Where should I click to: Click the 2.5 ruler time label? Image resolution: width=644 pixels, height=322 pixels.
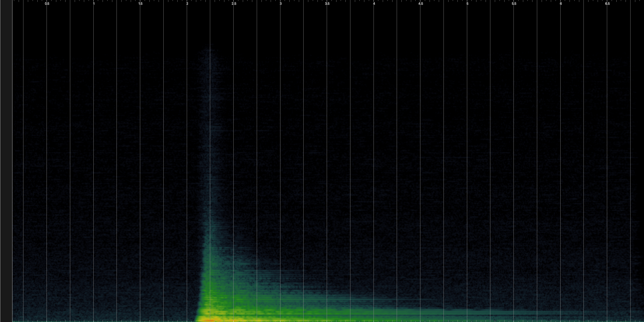234,4
